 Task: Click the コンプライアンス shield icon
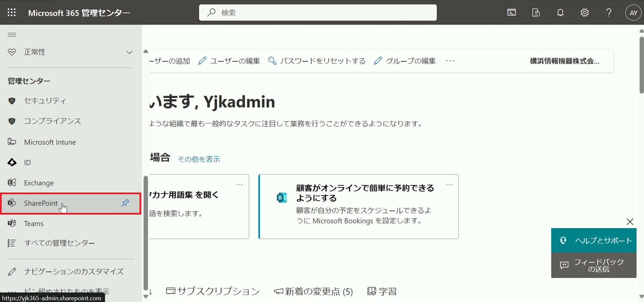(12, 121)
